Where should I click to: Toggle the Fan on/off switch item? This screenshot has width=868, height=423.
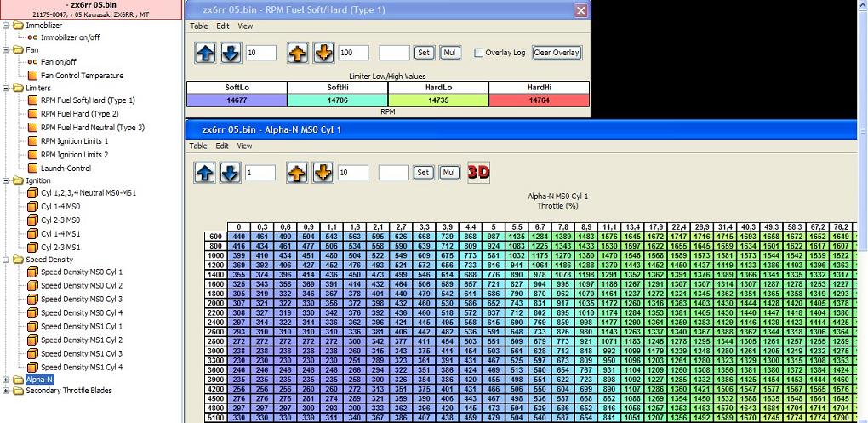[x=32, y=62]
